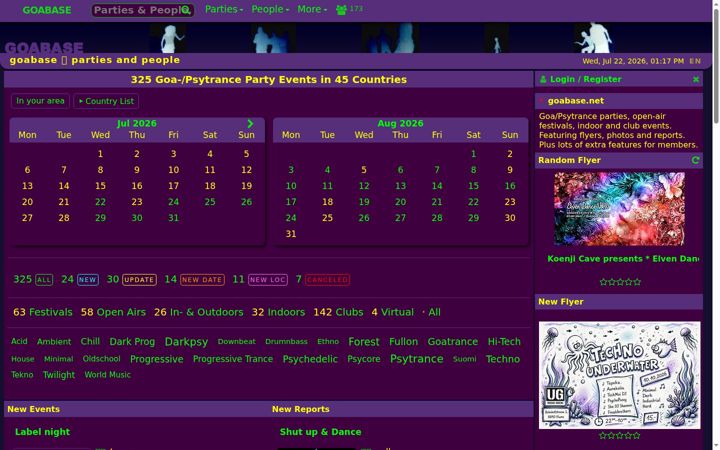Click rating stars under Random Flyer

[620, 282]
